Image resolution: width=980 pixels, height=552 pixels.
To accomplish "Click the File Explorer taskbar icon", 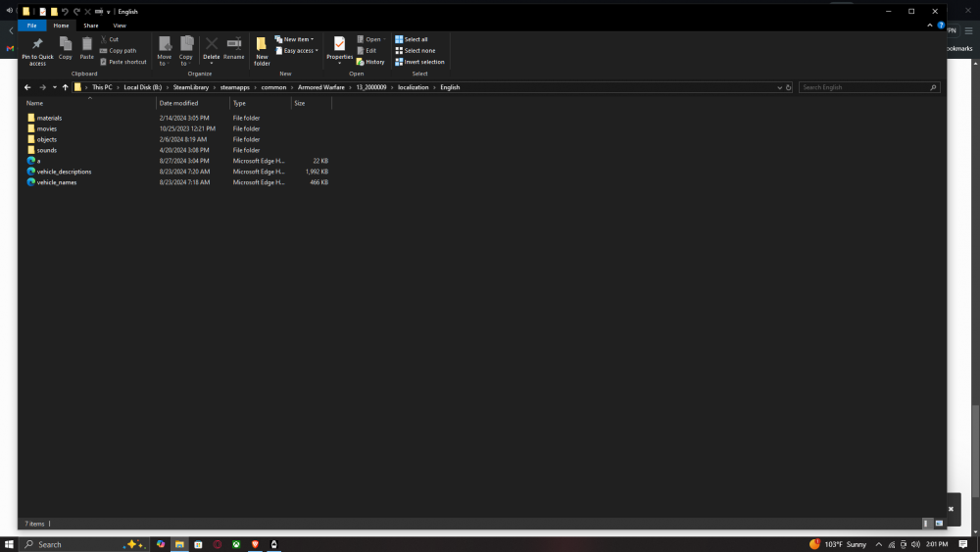I will (x=179, y=544).
